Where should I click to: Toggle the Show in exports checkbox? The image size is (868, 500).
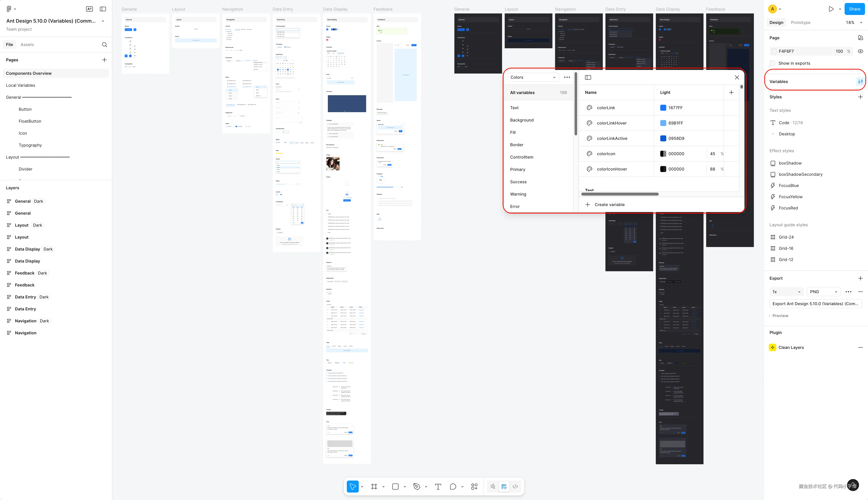click(773, 63)
